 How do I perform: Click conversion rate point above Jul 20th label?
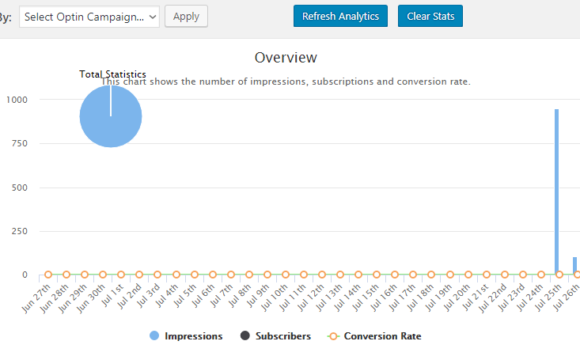468,275
